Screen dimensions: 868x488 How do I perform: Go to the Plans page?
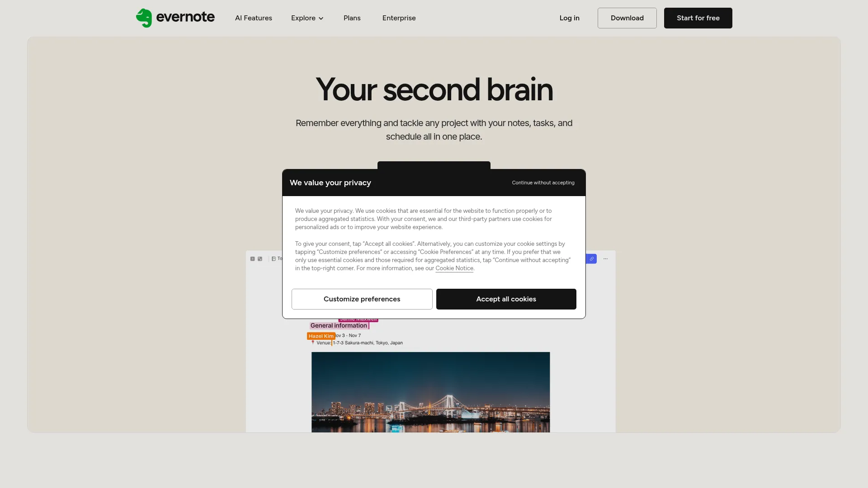coord(352,18)
